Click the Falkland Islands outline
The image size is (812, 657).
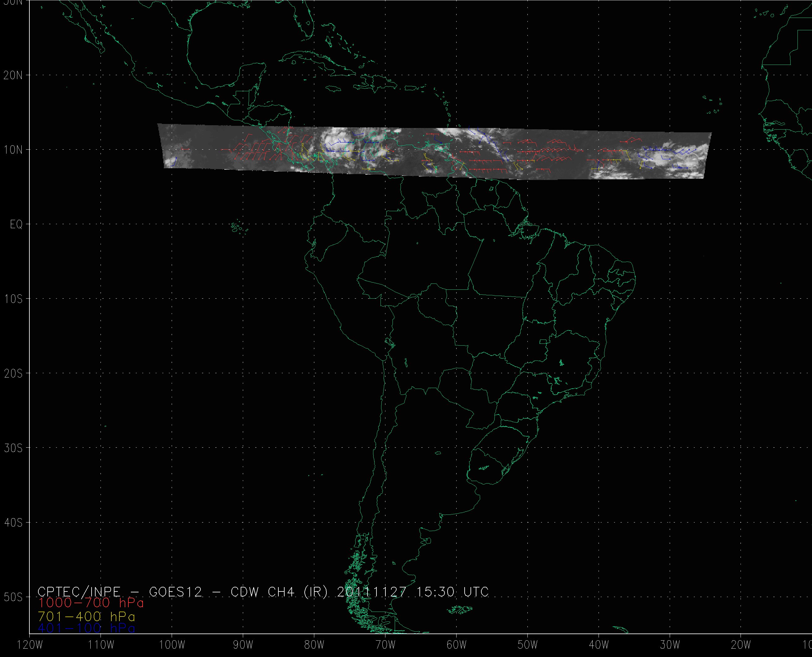(459, 610)
